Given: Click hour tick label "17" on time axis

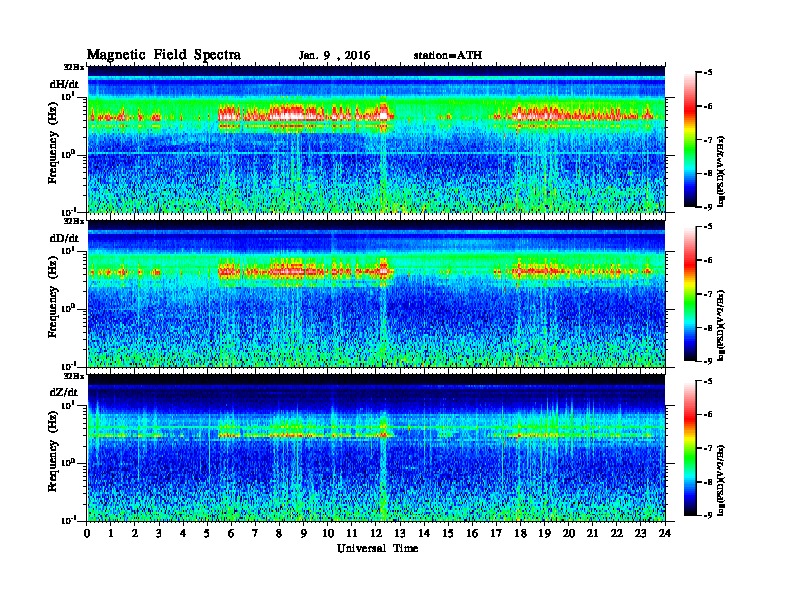Looking at the screenshot, I should tap(496, 533).
